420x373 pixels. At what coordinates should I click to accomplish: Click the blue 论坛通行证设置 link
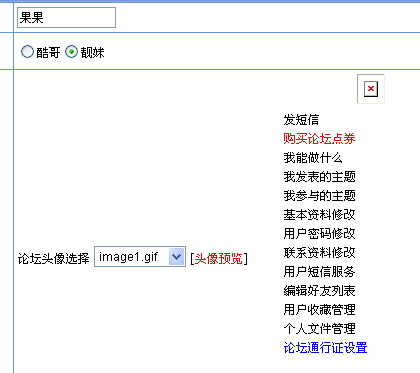click(325, 348)
